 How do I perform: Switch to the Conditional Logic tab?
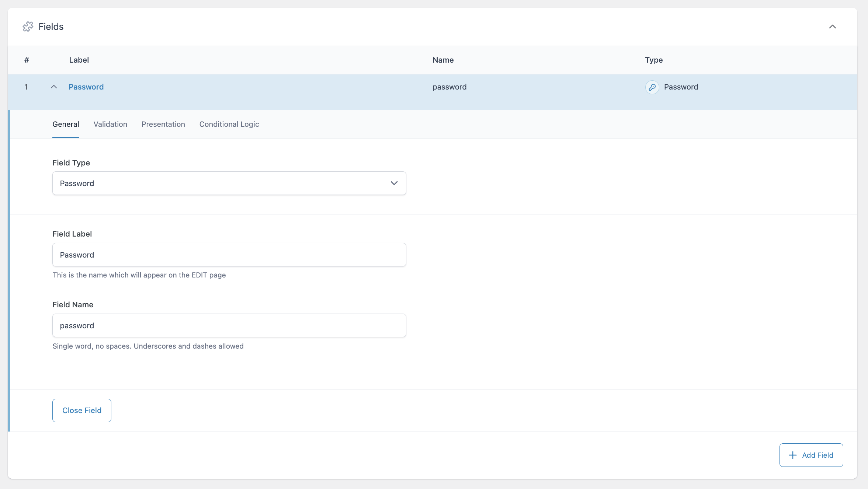click(229, 124)
